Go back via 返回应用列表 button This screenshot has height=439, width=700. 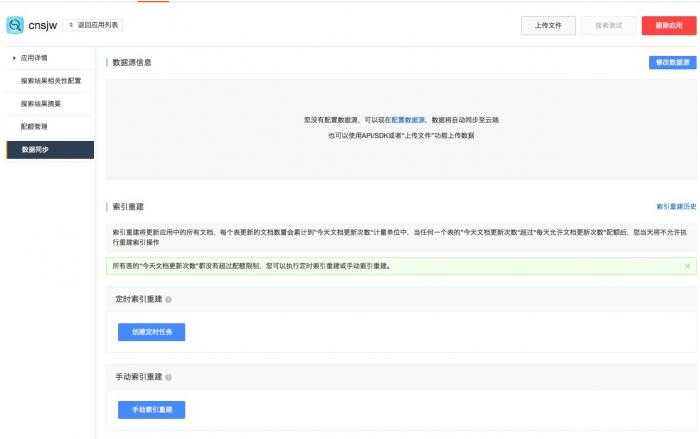(94, 25)
